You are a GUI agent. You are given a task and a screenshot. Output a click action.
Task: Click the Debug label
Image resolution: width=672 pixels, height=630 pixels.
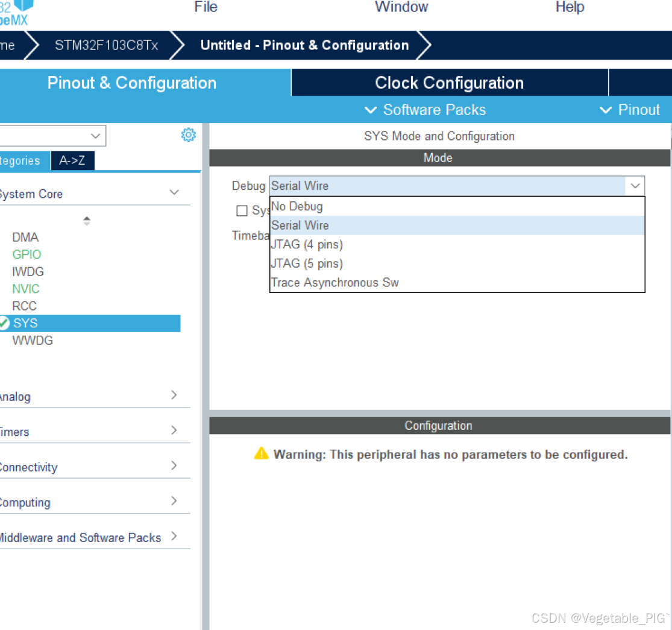pos(248,186)
